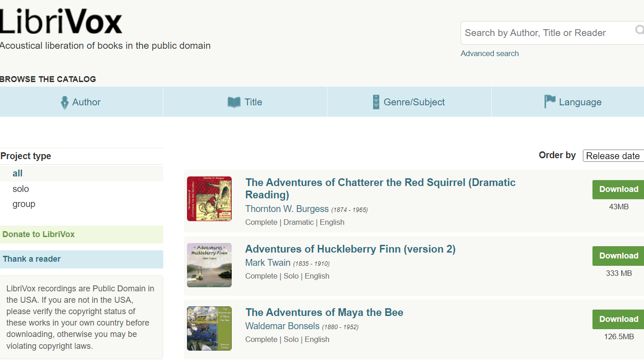
Task: Browse the catalog by Title tab
Action: pyautogui.click(x=245, y=102)
